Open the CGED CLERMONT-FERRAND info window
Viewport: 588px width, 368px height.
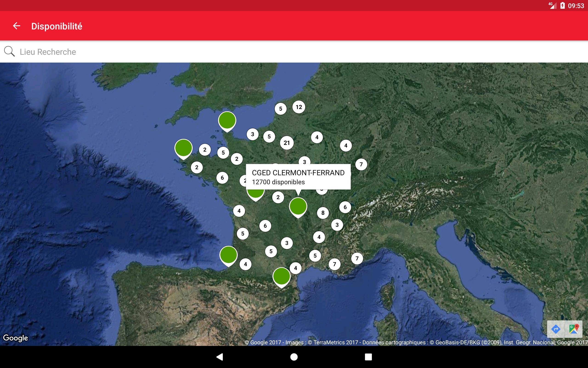(x=298, y=177)
